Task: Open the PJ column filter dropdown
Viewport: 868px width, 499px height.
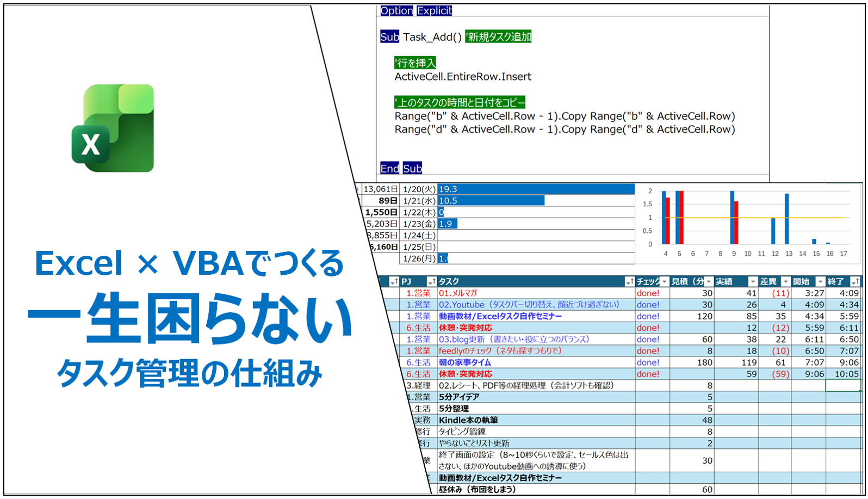Action: (431, 281)
